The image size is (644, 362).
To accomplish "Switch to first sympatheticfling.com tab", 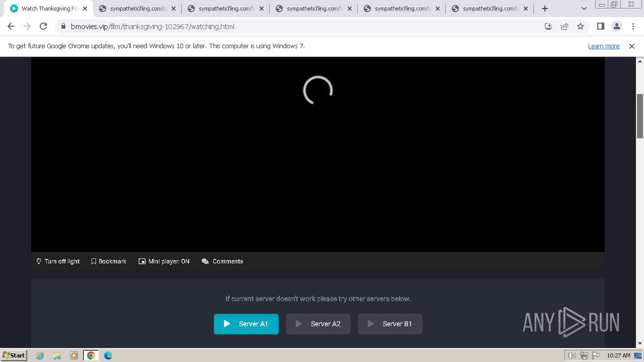I will (137, 9).
